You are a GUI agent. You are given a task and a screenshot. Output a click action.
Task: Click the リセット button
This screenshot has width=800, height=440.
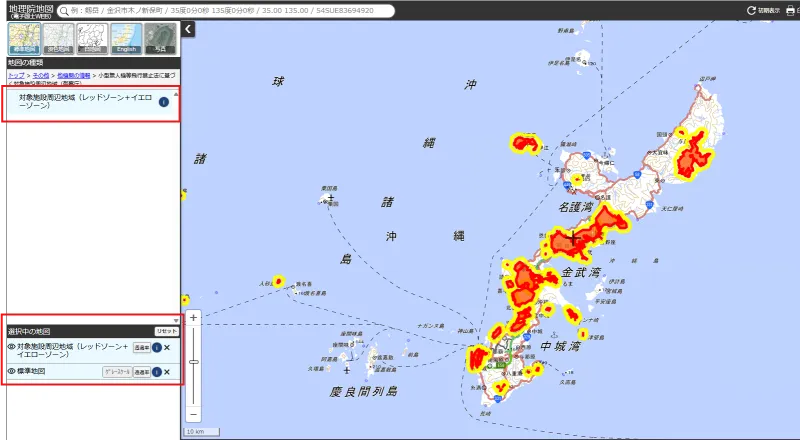(167, 331)
